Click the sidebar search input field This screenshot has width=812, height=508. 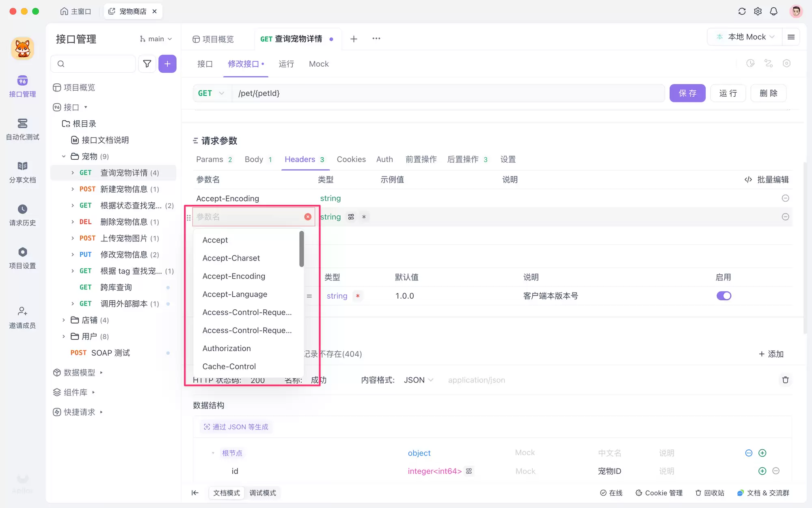[93, 64]
